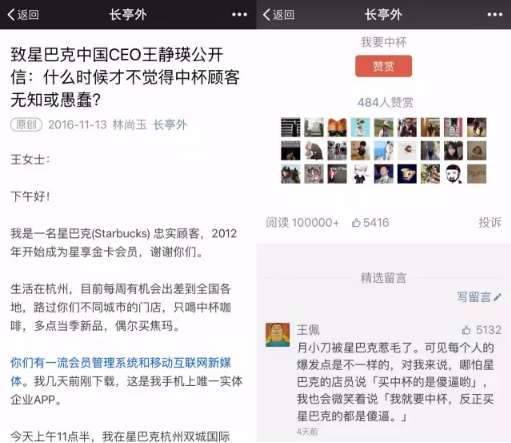Select the last avatar in first reward row
511x443 pixels.
tap(476, 127)
